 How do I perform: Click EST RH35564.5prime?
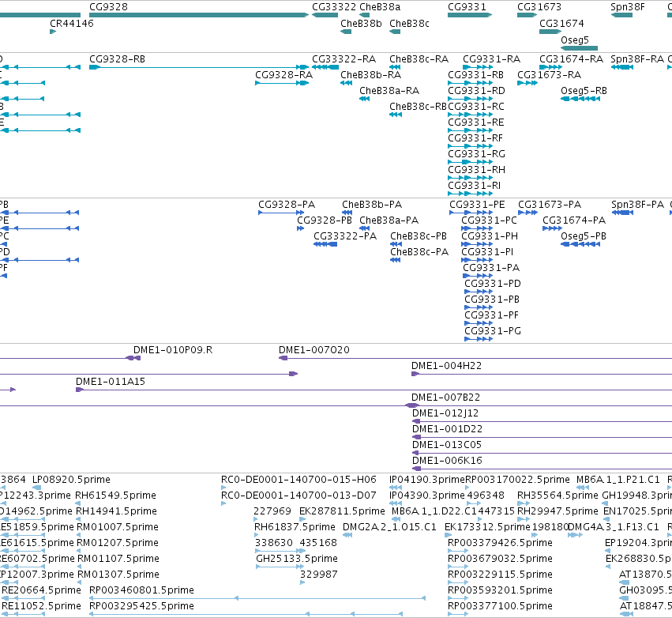524,503
